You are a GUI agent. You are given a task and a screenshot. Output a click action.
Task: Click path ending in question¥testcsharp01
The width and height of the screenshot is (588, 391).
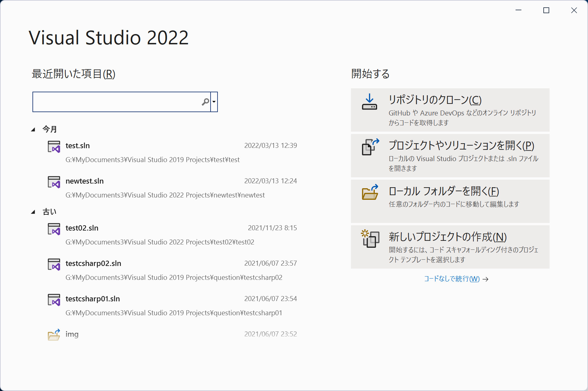(174, 313)
